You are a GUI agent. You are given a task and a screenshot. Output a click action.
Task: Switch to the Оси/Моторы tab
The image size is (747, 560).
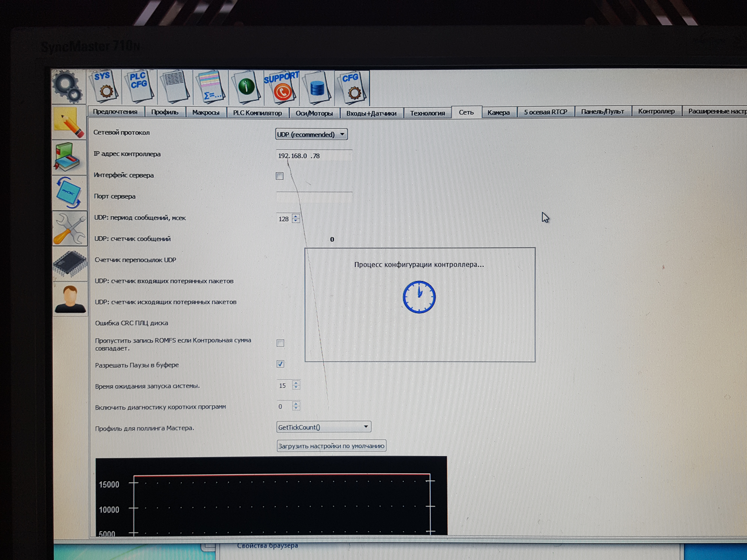click(x=314, y=113)
